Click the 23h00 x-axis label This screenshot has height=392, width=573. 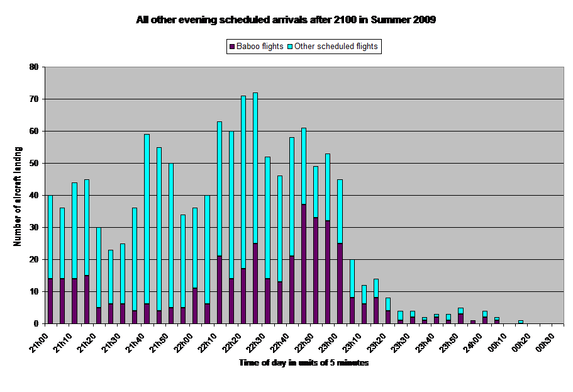(328, 343)
